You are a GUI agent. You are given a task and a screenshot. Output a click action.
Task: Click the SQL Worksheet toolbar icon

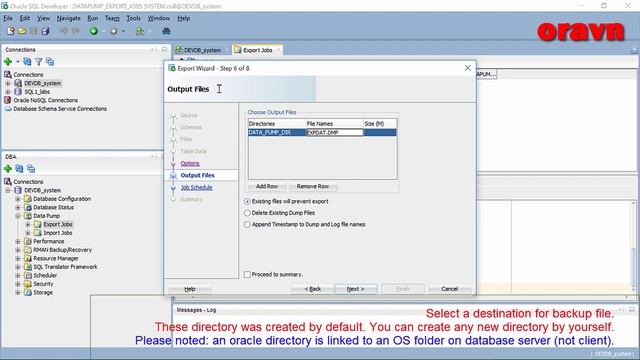click(140, 31)
